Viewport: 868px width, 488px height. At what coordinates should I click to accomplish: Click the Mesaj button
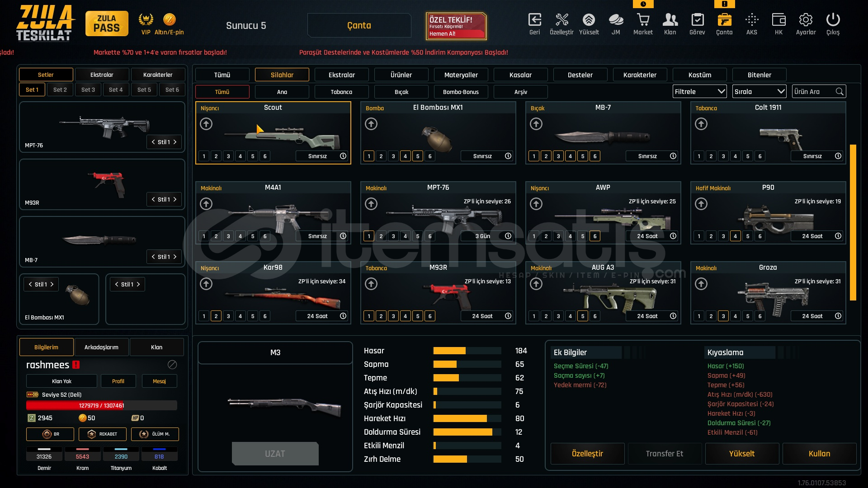click(159, 381)
